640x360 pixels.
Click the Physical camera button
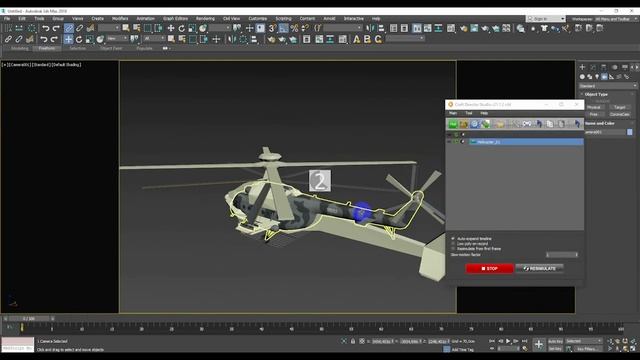[x=594, y=107]
